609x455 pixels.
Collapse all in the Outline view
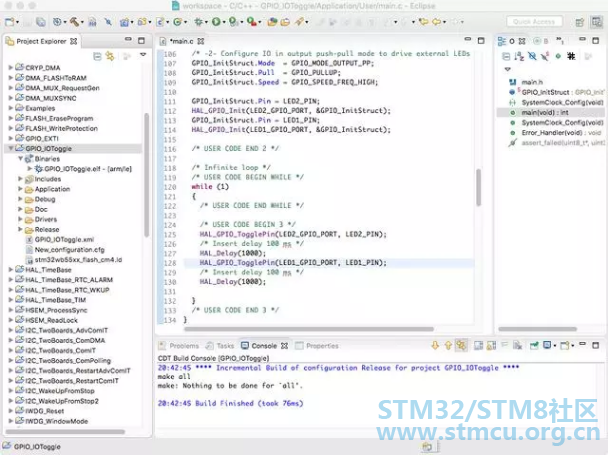click(506, 57)
